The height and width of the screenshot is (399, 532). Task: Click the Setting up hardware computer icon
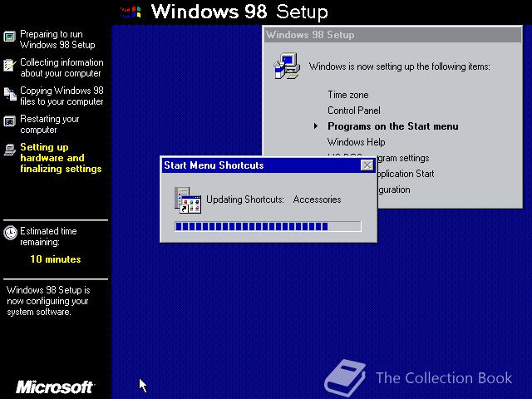[10, 150]
